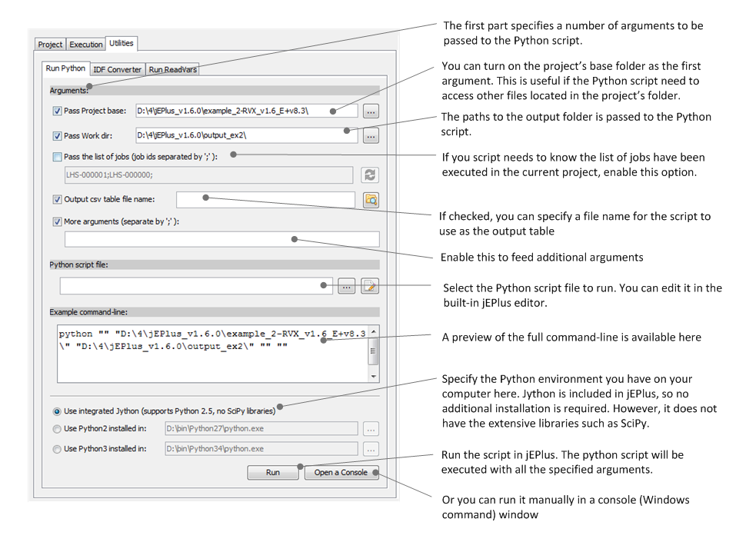Image resolution: width=756 pixels, height=552 pixels.
Task: Enable Pass the list of jobs checkbox
Action: point(58,157)
